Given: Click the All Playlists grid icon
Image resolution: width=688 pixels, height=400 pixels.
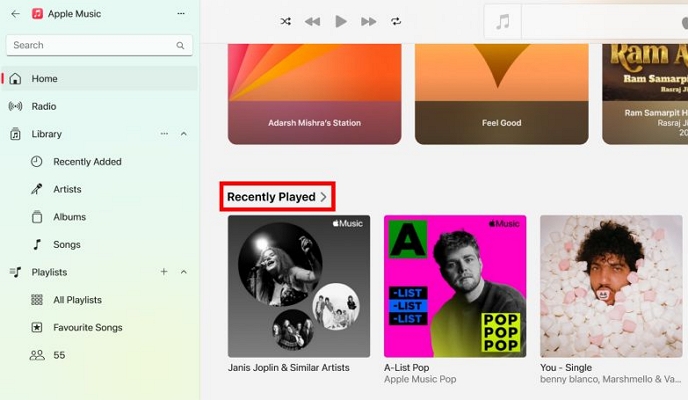Looking at the screenshot, I should (37, 300).
